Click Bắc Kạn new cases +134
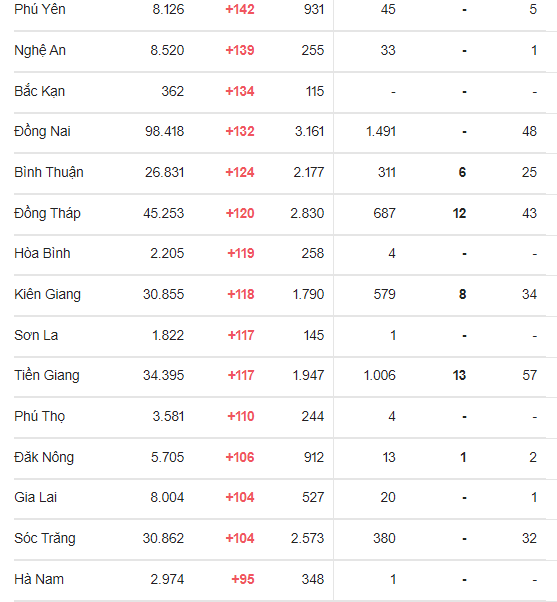557x602 pixels. click(240, 91)
